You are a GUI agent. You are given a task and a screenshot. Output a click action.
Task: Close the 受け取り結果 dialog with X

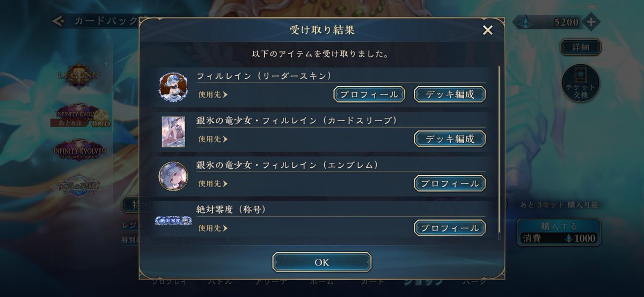click(487, 30)
